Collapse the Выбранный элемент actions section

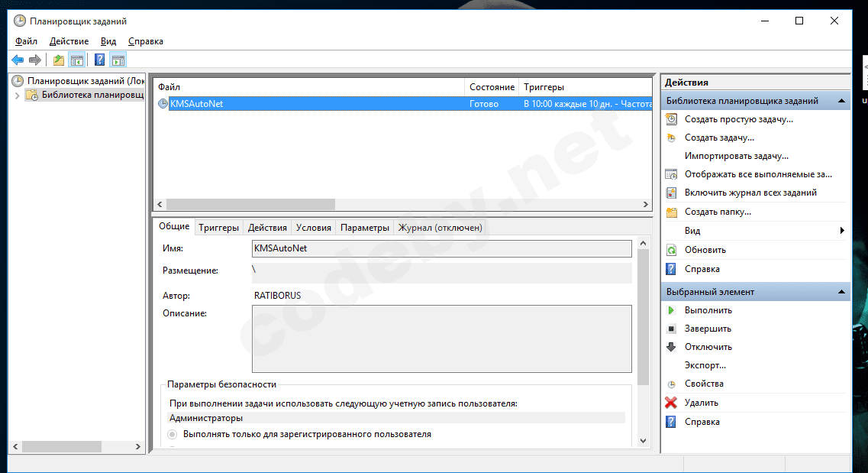coord(841,292)
